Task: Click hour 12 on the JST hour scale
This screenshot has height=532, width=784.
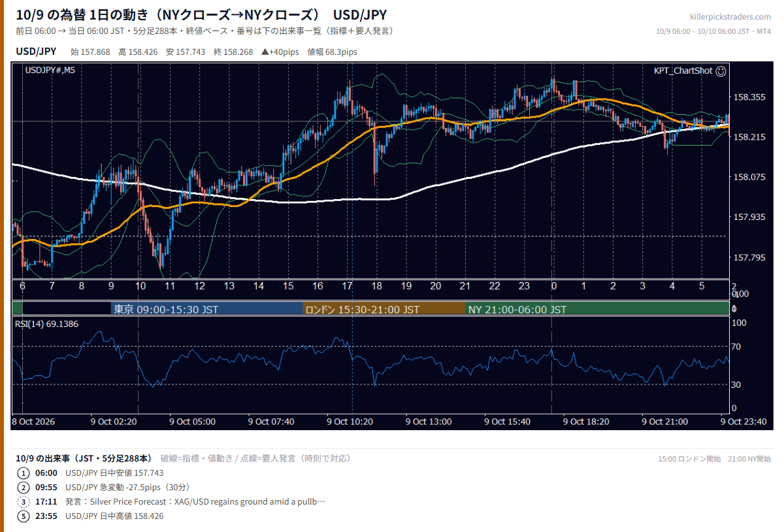Action: [x=199, y=287]
